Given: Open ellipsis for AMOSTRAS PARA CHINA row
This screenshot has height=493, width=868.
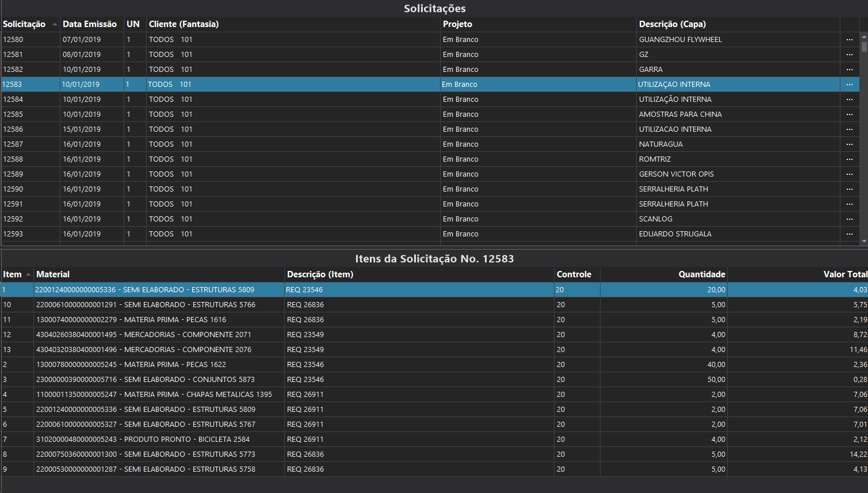Looking at the screenshot, I should (850, 114).
